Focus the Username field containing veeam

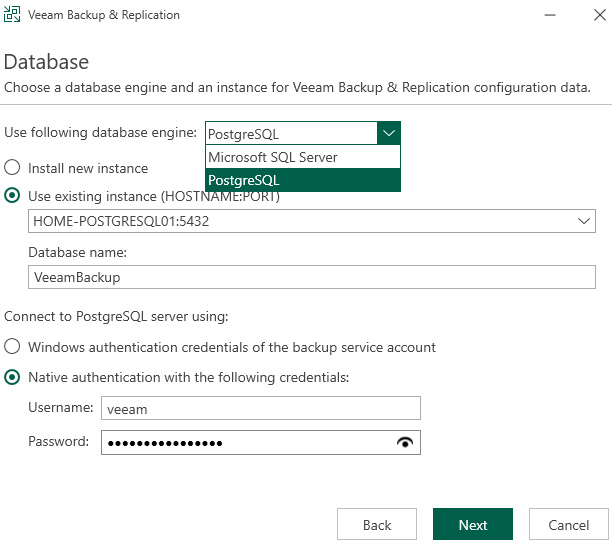point(261,408)
